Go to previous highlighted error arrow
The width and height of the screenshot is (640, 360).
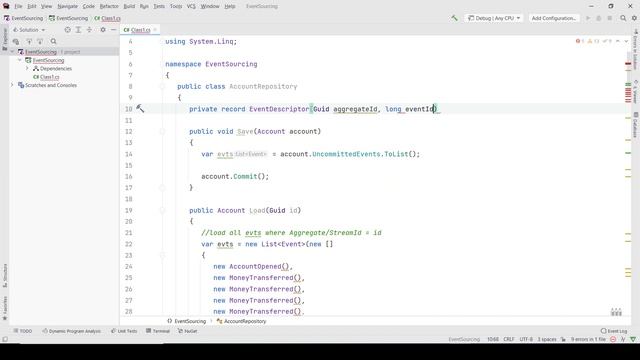click(618, 41)
